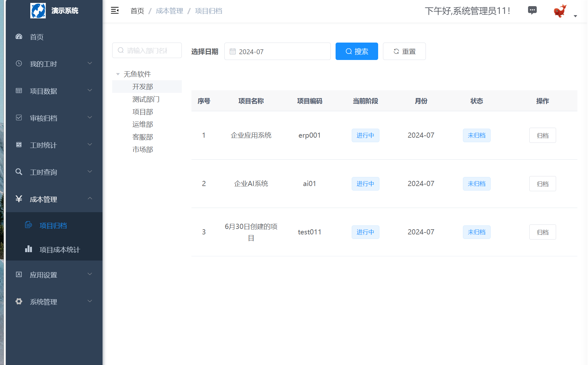Click the magnifier icon for 工时查询
This screenshot has height=365, width=588.
pyautogui.click(x=19, y=172)
